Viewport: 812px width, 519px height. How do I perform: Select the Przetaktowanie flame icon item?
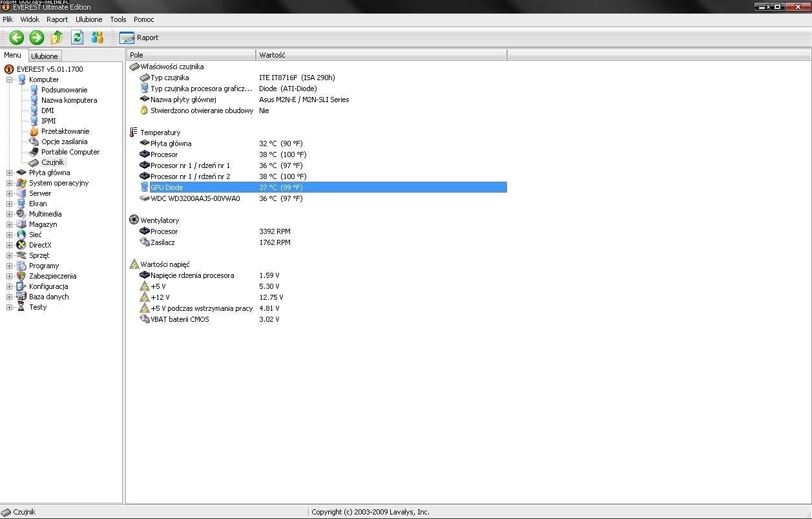[34, 131]
